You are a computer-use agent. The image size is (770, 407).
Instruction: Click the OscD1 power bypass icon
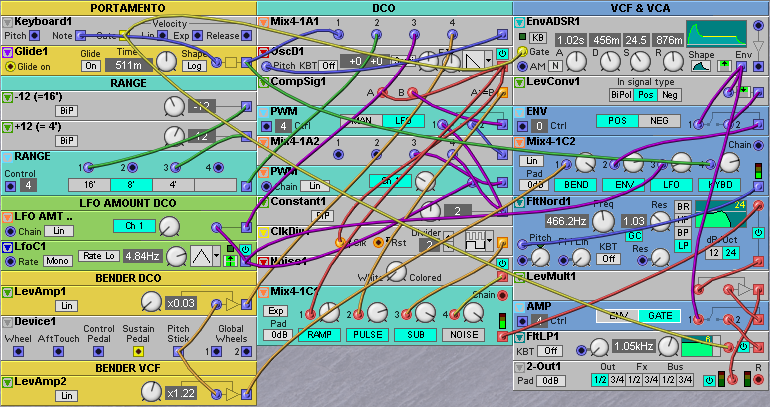501,52
